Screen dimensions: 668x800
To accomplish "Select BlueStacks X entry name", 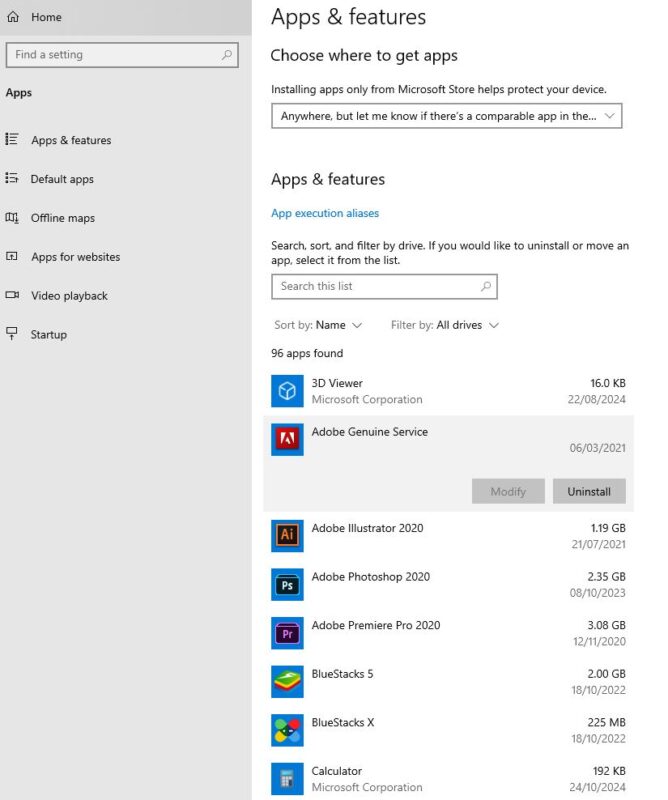I will [x=343, y=722].
